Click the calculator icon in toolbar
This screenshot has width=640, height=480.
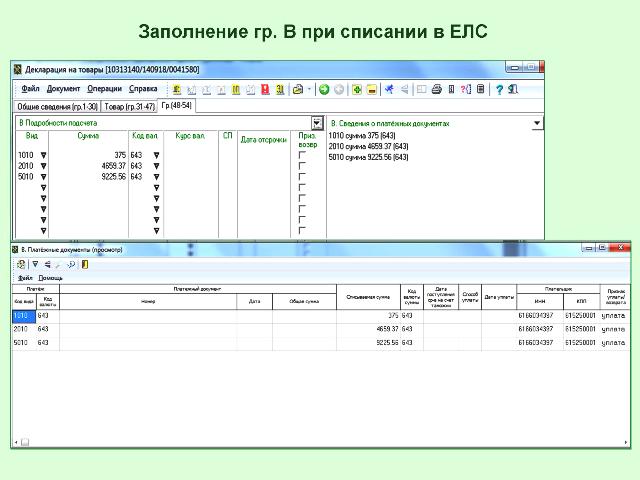pyautogui.click(x=480, y=89)
